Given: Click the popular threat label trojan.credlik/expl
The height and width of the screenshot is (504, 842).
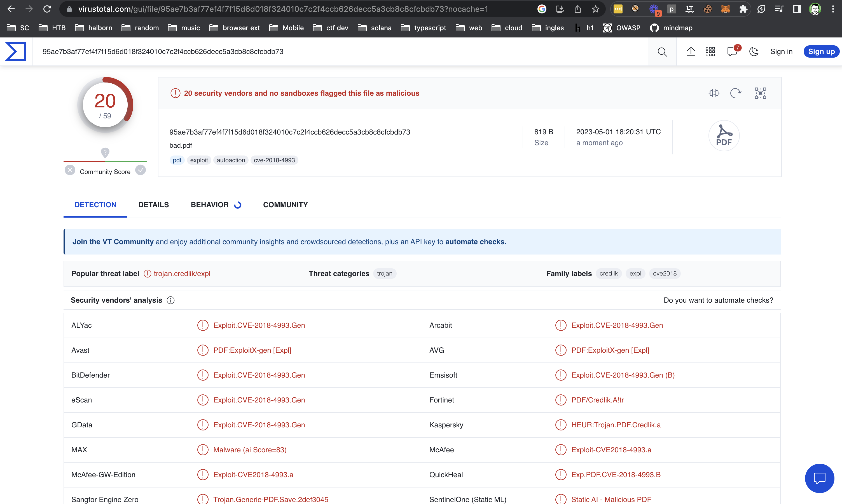Looking at the screenshot, I should tap(182, 274).
